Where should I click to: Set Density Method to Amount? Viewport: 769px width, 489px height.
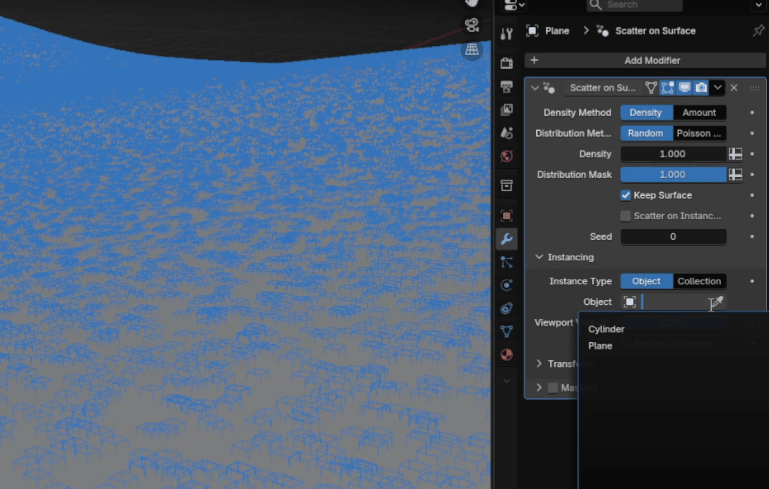click(x=699, y=113)
